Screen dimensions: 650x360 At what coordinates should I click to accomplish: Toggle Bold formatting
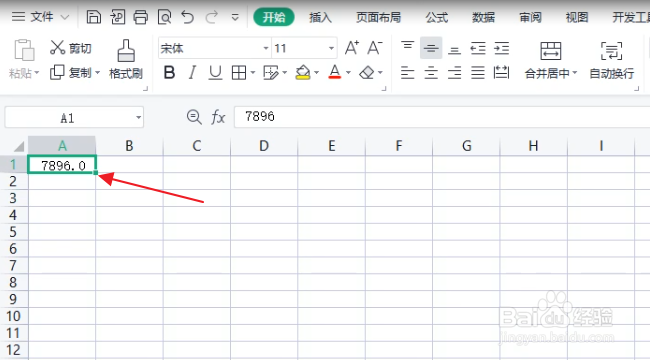tap(169, 73)
